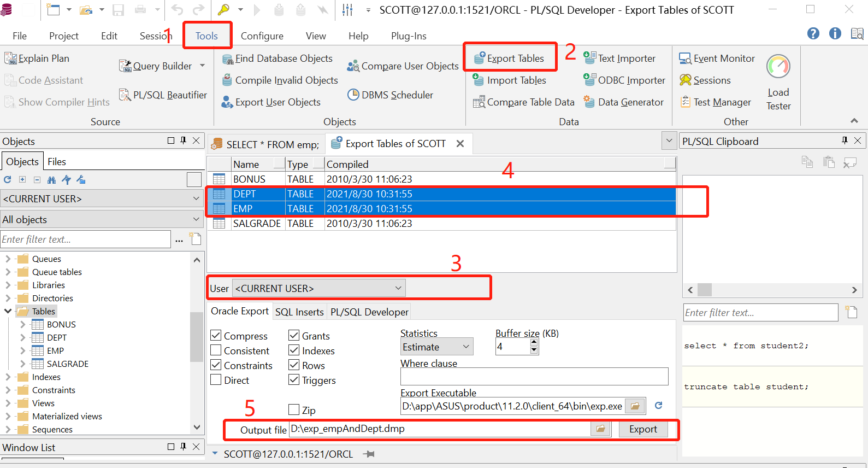Launch the Load Tester
Screen dimensions: 868x468
pyautogui.click(x=778, y=83)
